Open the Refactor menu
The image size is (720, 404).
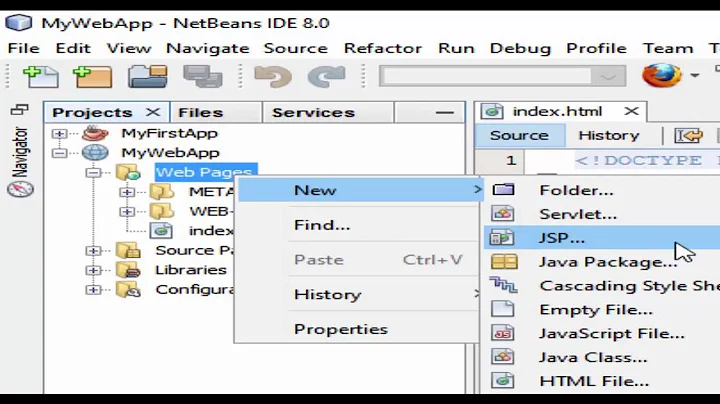[x=382, y=48]
